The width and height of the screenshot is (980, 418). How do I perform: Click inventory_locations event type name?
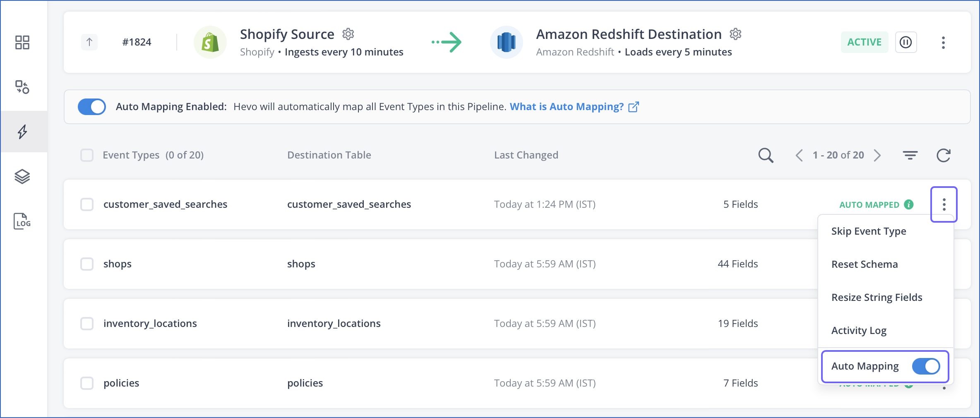click(x=150, y=324)
